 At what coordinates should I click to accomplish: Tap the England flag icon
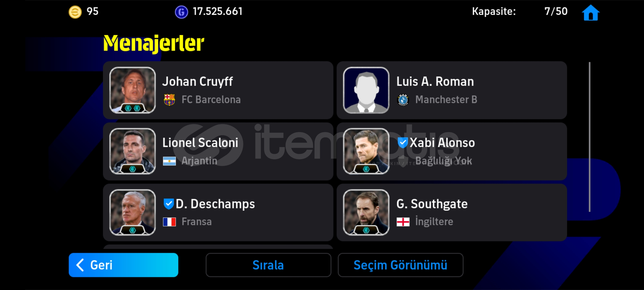pos(403,222)
